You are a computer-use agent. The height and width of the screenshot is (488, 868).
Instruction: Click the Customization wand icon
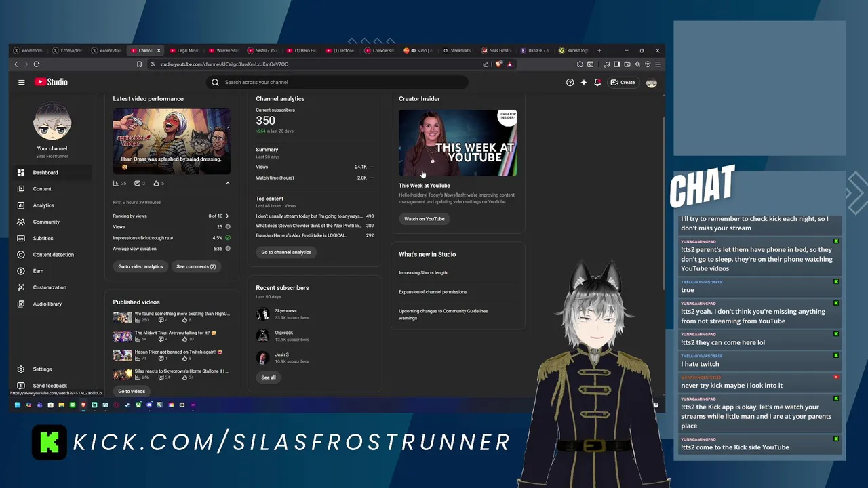coord(21,287)
